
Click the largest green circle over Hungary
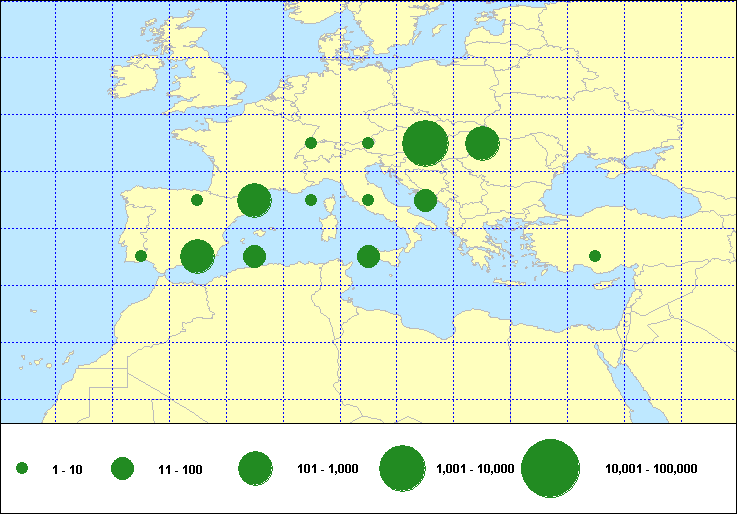[425, 143]
